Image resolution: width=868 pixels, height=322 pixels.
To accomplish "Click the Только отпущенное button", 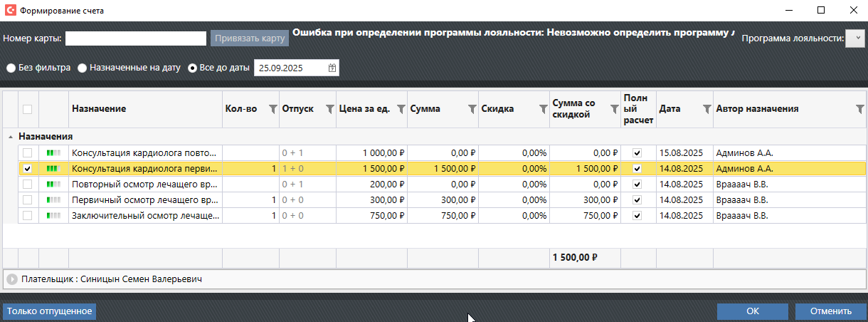I will pyautogui.click(x=50, y=311).
